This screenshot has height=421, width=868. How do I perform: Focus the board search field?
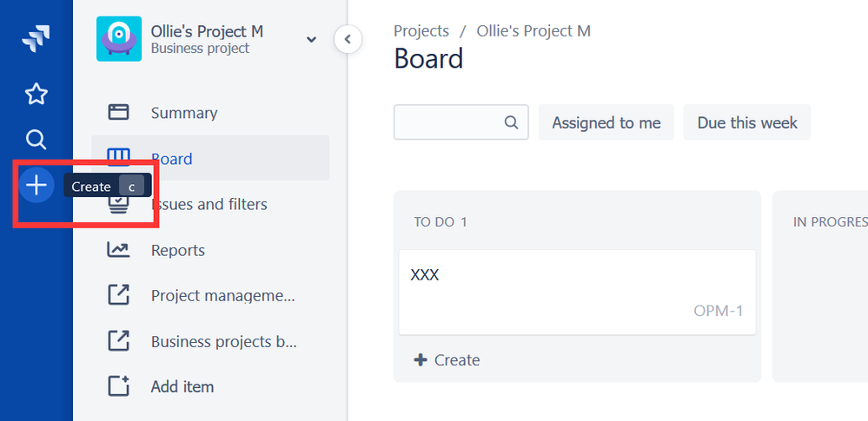461,122
